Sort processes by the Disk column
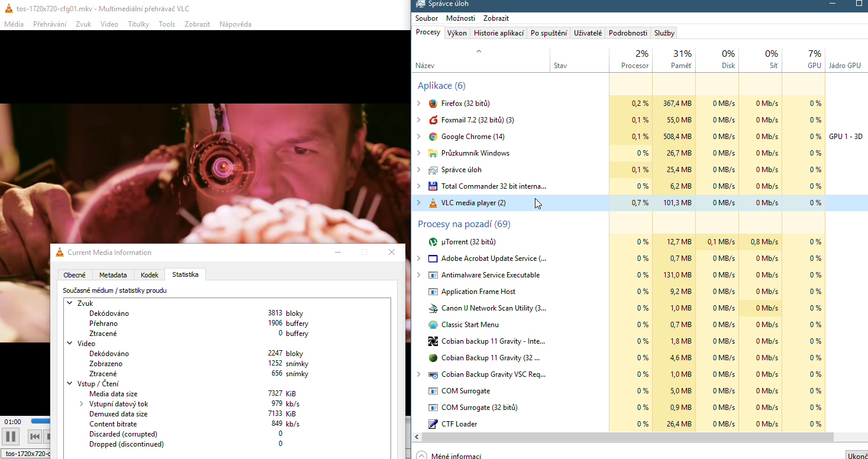The width and height of the screenshot is (868, 459). click(x=717, y=59)
